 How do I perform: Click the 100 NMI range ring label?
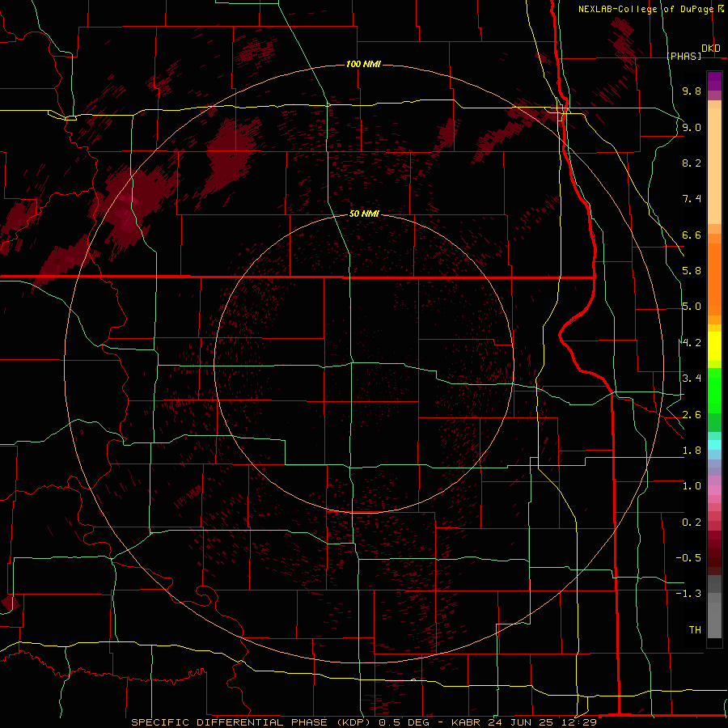pyautogui.click(x=363, y=64)
